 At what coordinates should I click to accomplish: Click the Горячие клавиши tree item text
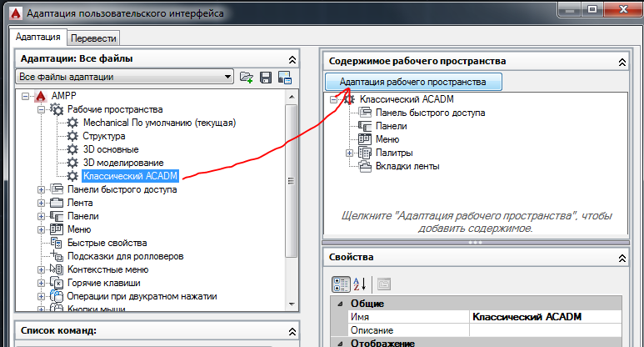(x=104, y=283)
